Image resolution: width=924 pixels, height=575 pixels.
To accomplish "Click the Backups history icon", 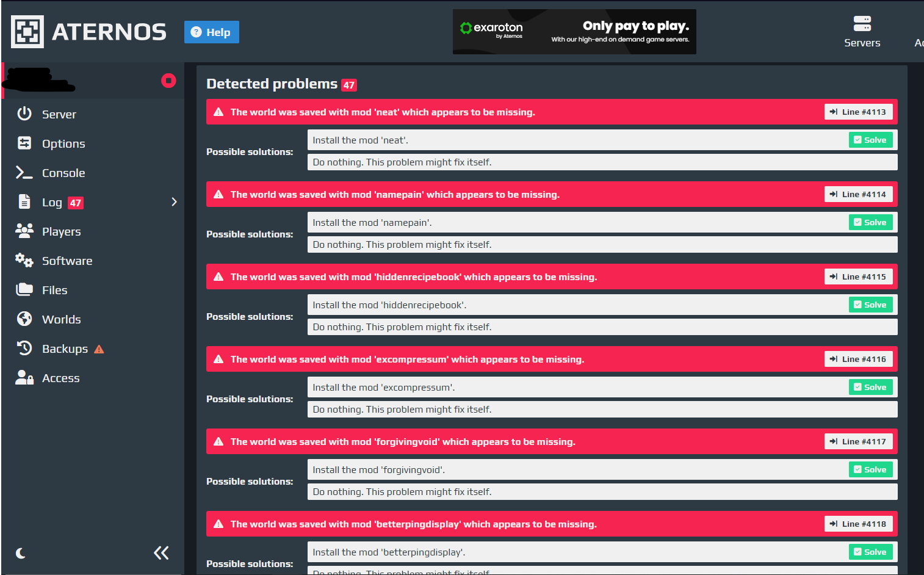I will point(24,348).
